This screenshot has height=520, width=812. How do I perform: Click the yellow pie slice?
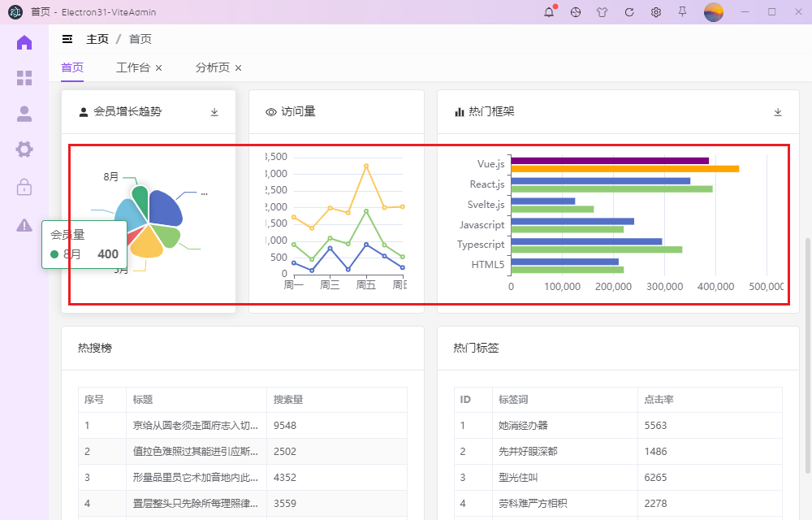(x=146, y=244)
